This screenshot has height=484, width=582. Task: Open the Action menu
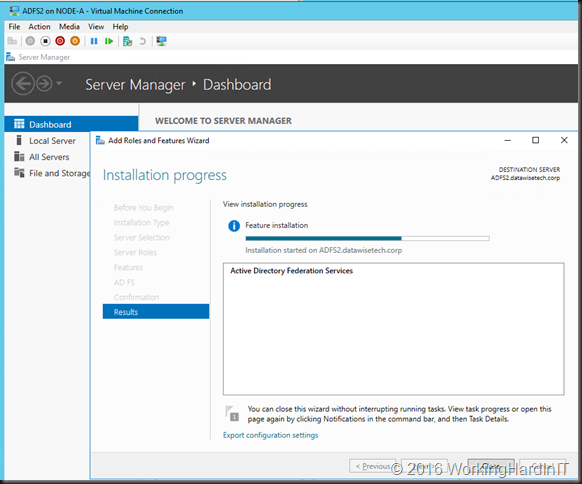[39, 27]
